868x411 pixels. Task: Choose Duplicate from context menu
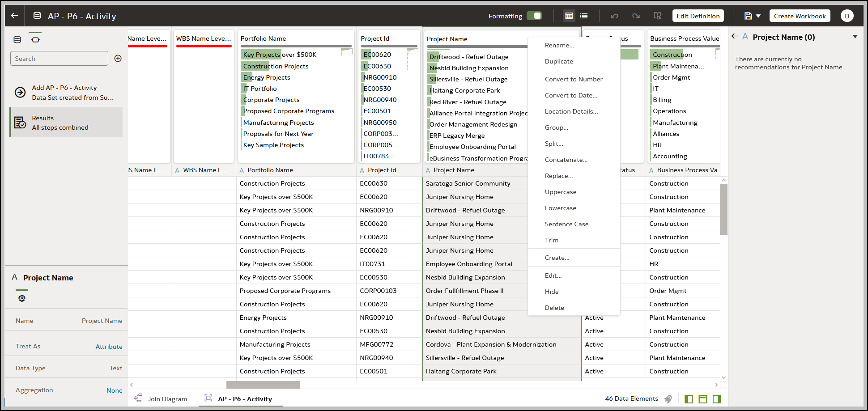point(574,61)
